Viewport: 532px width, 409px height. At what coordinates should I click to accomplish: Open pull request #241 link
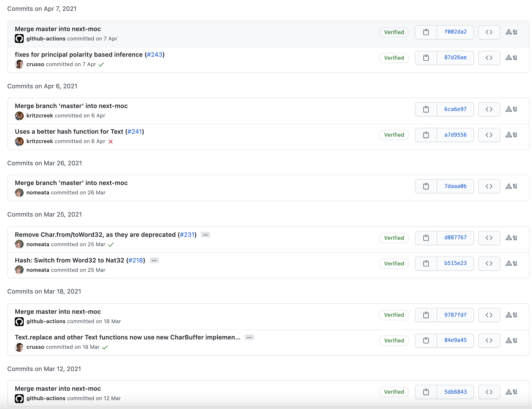[x=135, y=131]
